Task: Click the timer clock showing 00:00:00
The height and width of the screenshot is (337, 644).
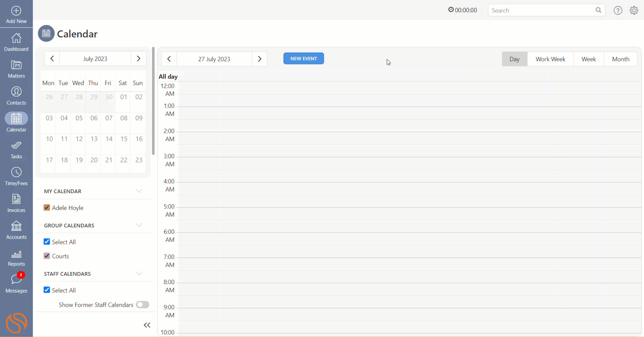Action: pyautogui.click(x=462, y=10)
